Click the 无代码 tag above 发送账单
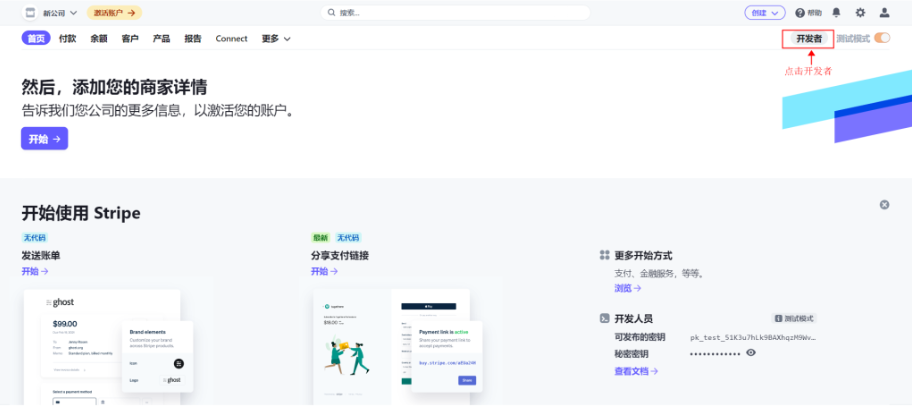Screen dimensions: 912x420 point(34,237)
